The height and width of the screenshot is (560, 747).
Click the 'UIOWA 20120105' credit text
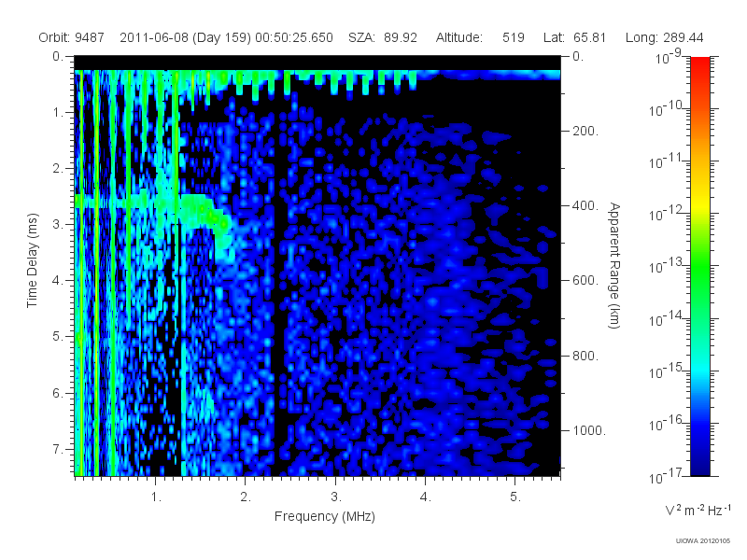coord(703,541)
